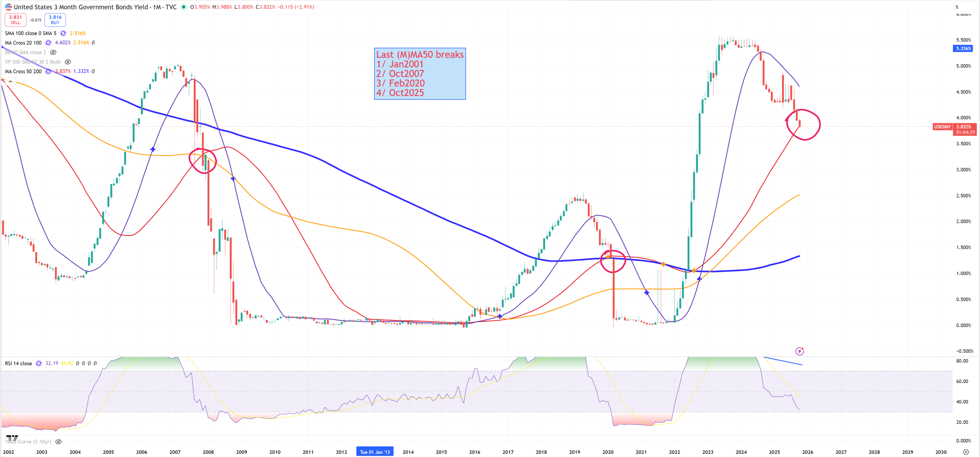Screen dimensions: 980x457
Task: Click refresh icon beside MA Cross 50 200
Action: [x=48, y=72]
